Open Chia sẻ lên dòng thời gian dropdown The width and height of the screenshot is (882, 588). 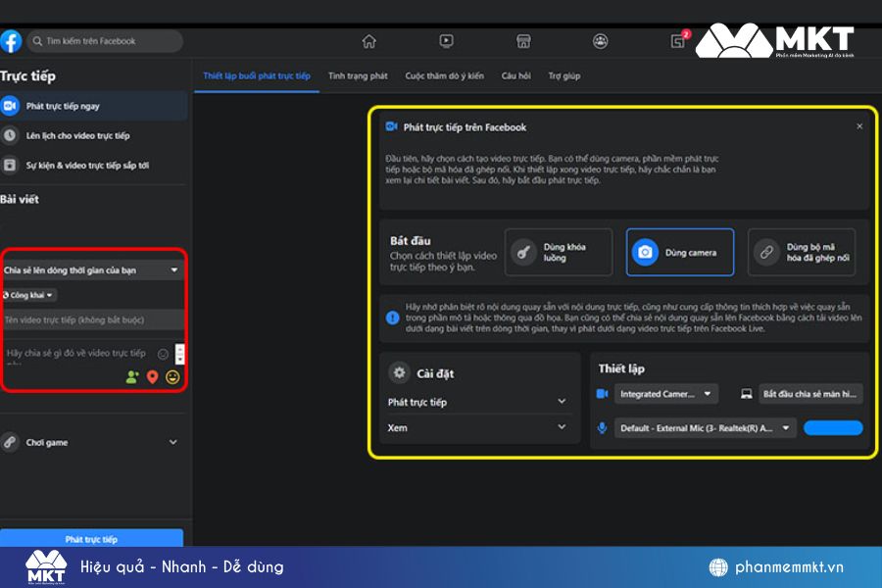pyautogui.click(x=91, y=270)
